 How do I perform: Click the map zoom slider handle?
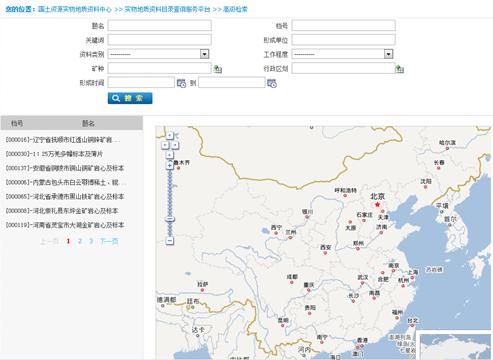170,219
